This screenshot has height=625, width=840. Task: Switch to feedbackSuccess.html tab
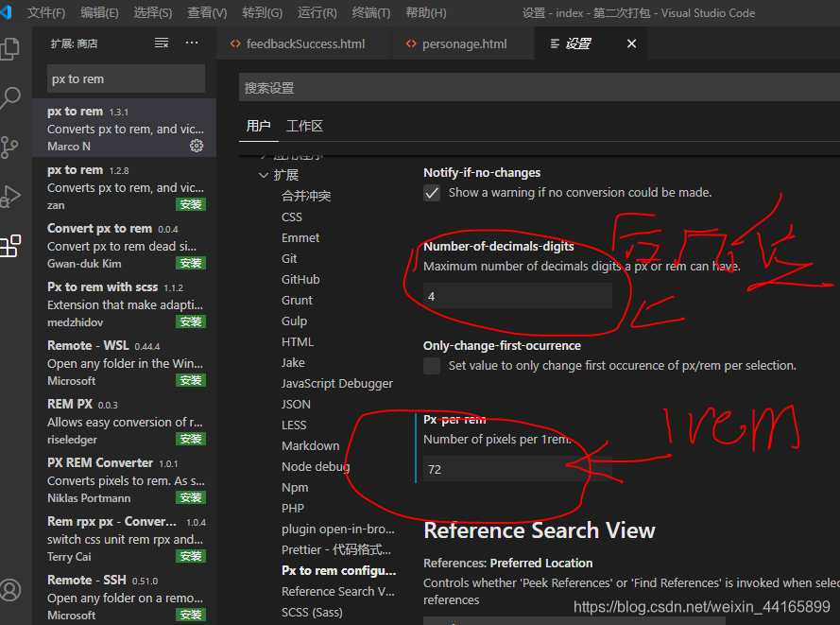coord(304,43)
